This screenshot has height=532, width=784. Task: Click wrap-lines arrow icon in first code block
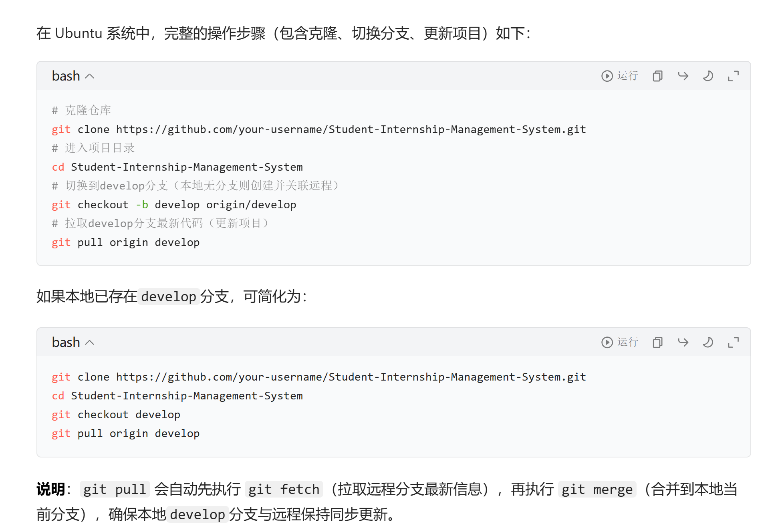click(x=683, y=76)
